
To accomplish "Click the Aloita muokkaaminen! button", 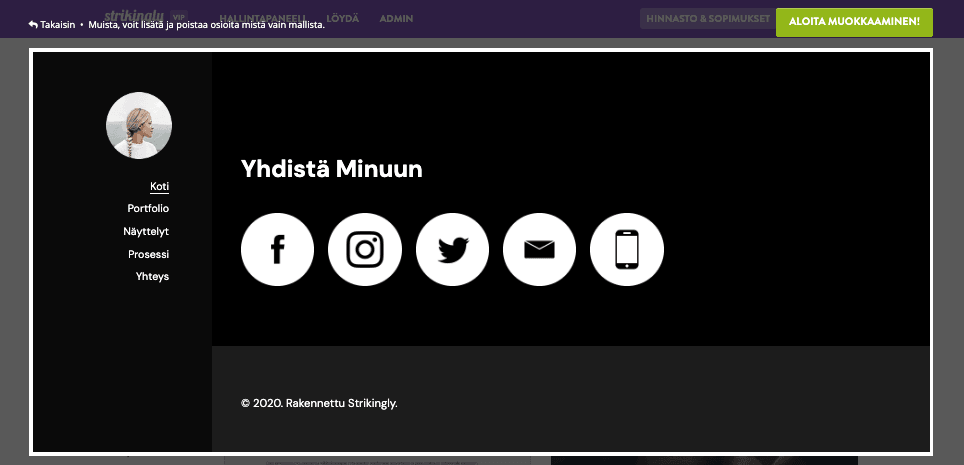I will point(855,22).
